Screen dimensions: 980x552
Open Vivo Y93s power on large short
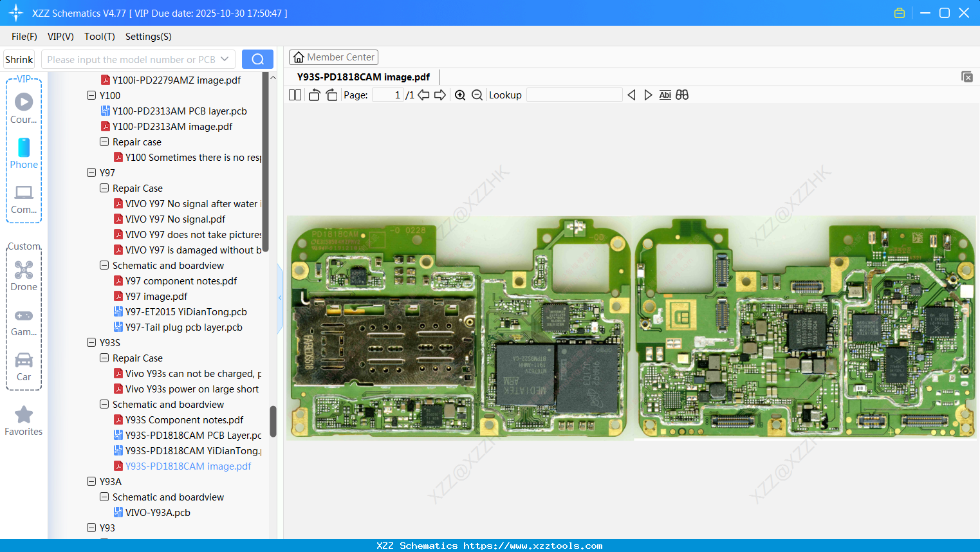(x=186, y=389)
